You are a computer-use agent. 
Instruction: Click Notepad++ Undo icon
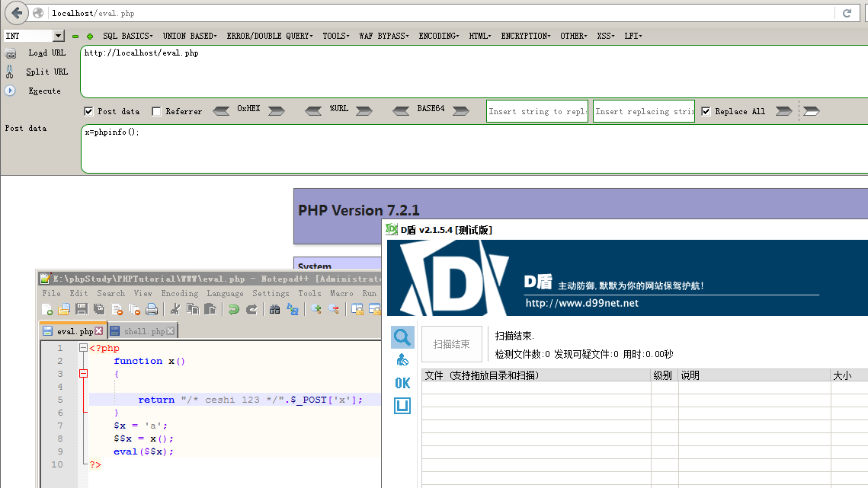[x=234, y=309]
